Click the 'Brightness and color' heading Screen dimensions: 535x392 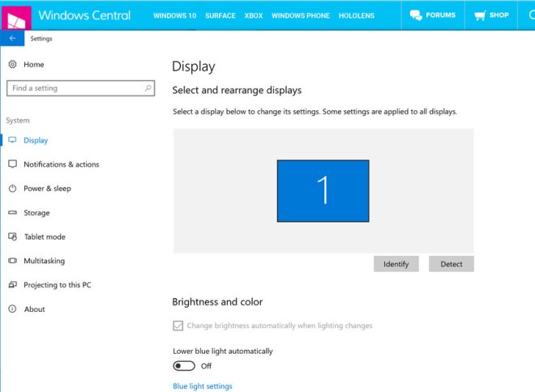click(217, 302)
